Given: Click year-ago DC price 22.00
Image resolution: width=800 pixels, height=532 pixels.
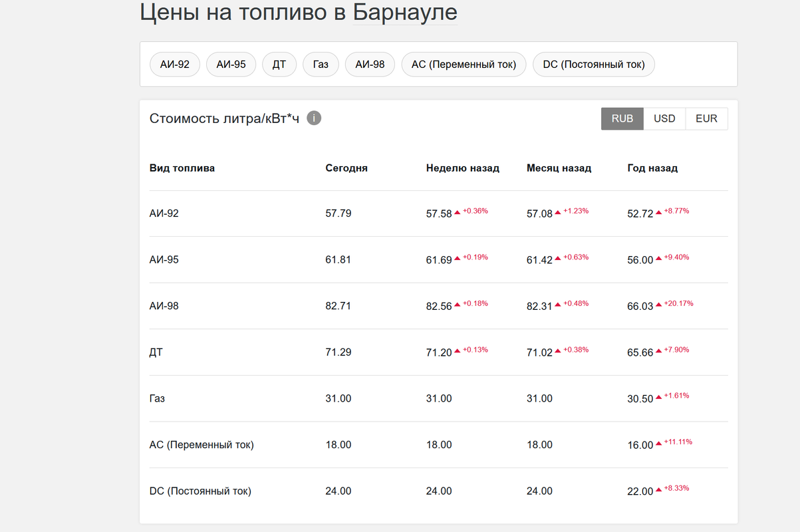Looking at the screenshot, I should point(640,491).
